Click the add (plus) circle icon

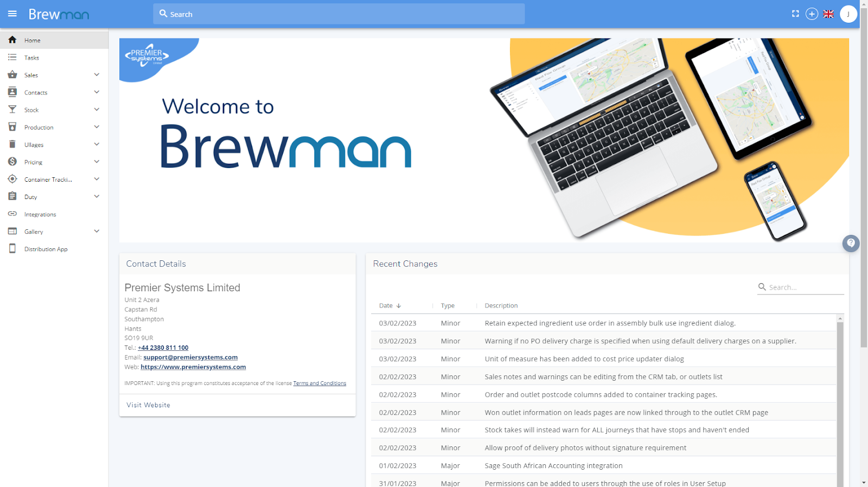[x=812, y=14]
